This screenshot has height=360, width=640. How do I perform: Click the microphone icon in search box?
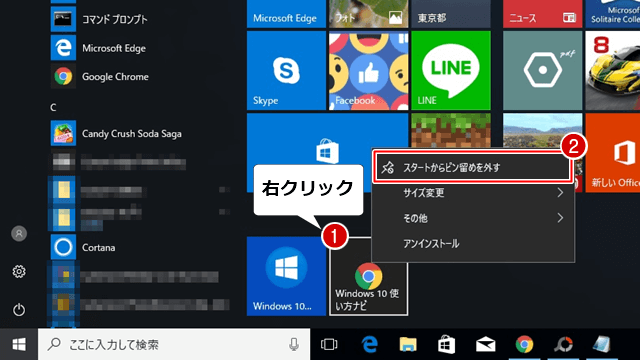click(294, 344)
